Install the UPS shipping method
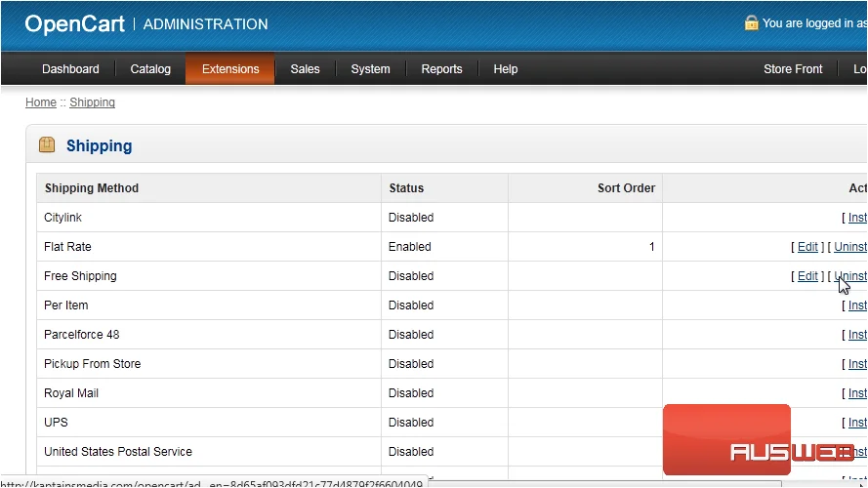868x488 pixels. tap(858, 423)
